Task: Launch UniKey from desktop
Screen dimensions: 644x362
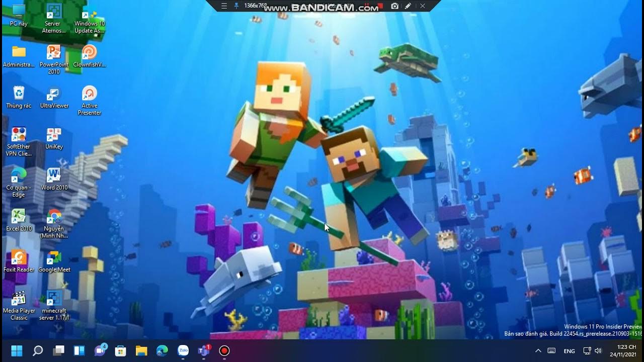Action: point(54,139)
